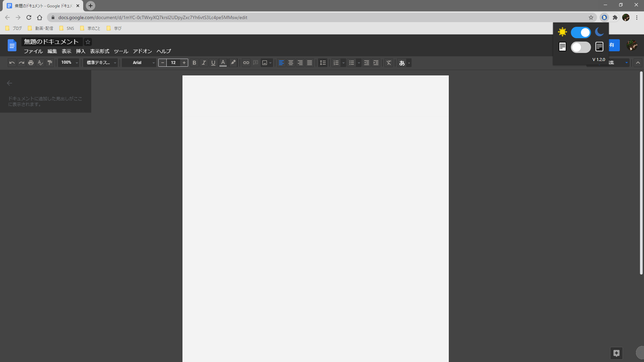Click the Insert image icon
The width and height of the screenshot is (644, 362).
pos(264,62)
